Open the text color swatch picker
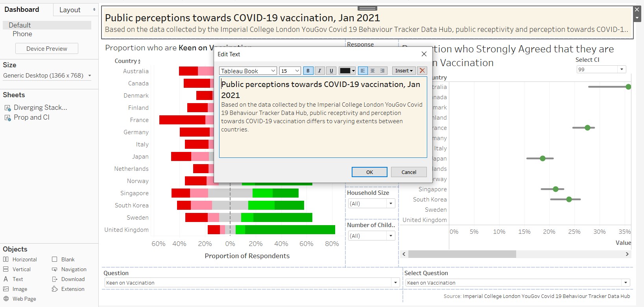 [x=347, y=71]
